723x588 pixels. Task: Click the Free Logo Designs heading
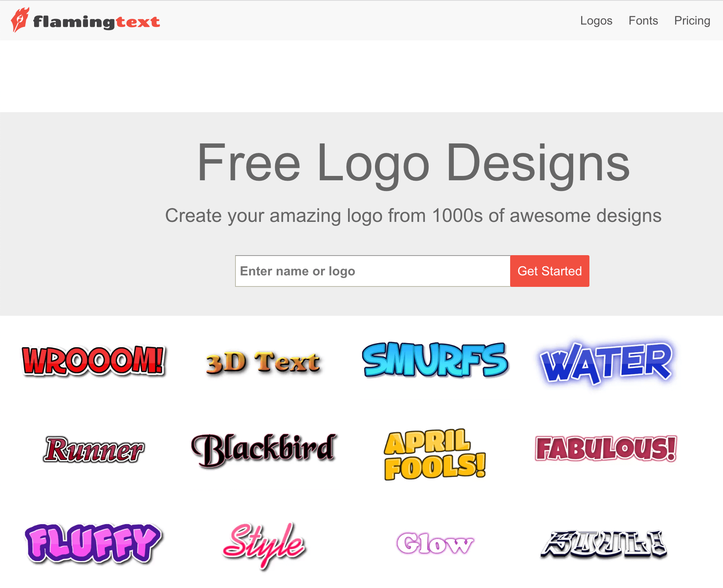pyautogui.click(x=413, y=162)
